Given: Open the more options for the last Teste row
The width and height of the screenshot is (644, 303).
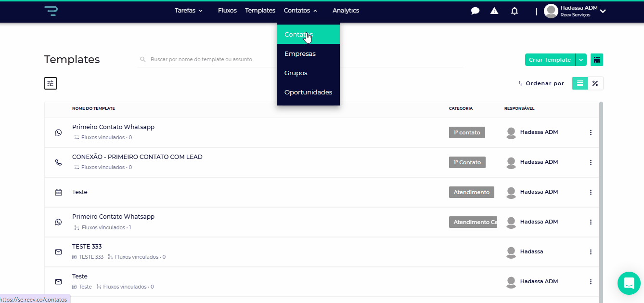Looking at the screenshot, I should pos(591,282).
